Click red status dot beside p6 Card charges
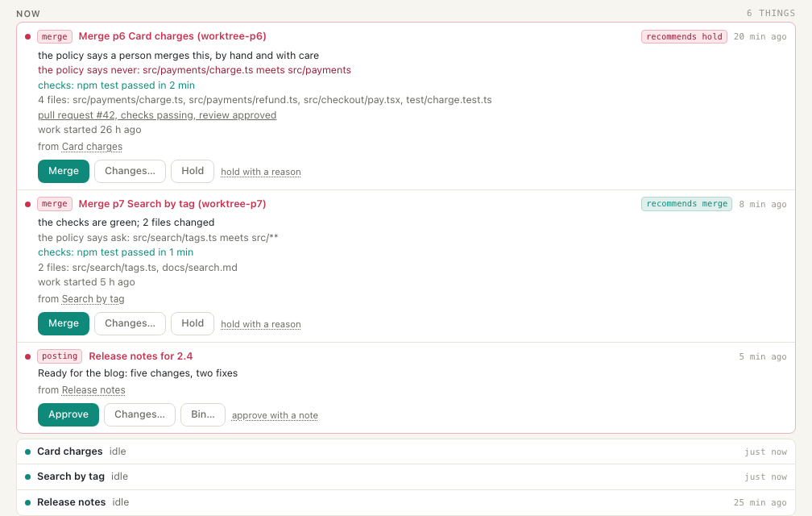Viewport: 812px width, 516px height. pos(28,37)
